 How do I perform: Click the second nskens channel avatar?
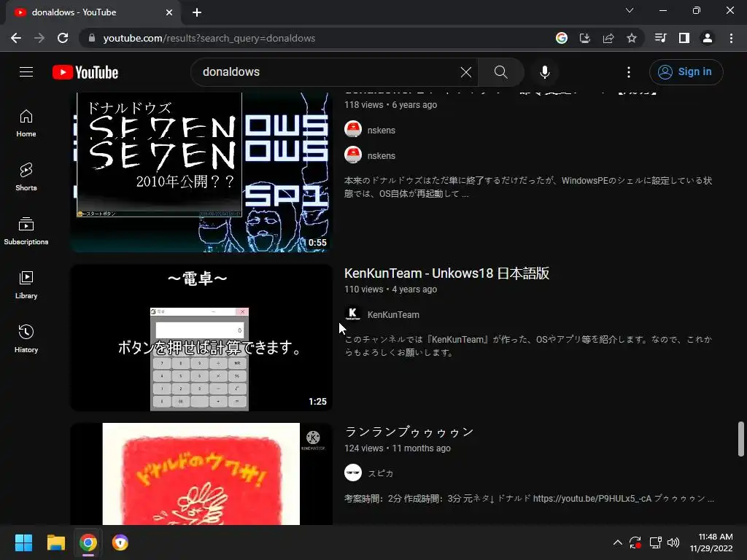click(353, 155)
